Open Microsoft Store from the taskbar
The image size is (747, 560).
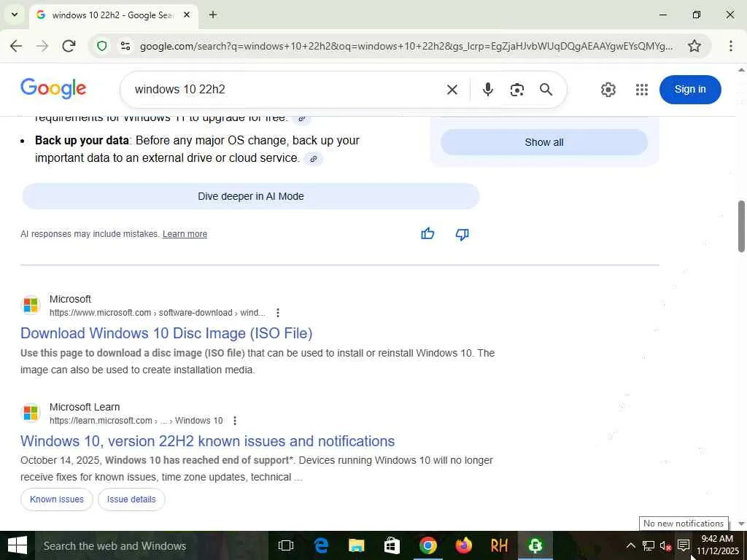(392, 545)
